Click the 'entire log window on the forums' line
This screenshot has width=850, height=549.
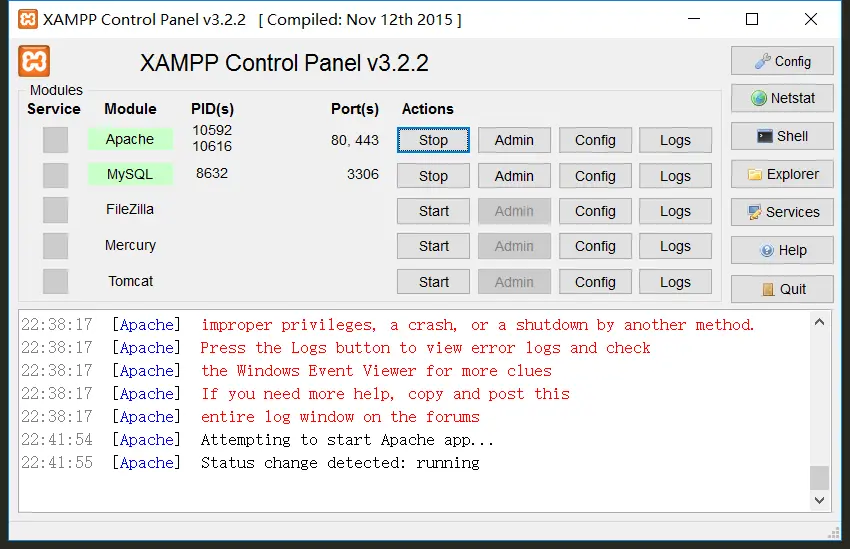coord(340,417)
